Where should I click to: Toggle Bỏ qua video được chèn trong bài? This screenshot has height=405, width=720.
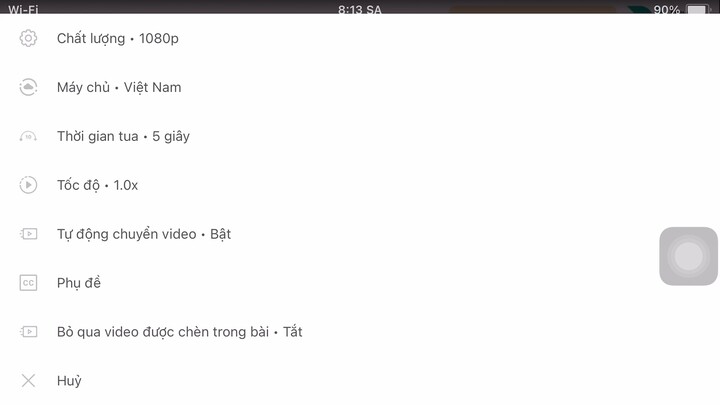point(360,332)
